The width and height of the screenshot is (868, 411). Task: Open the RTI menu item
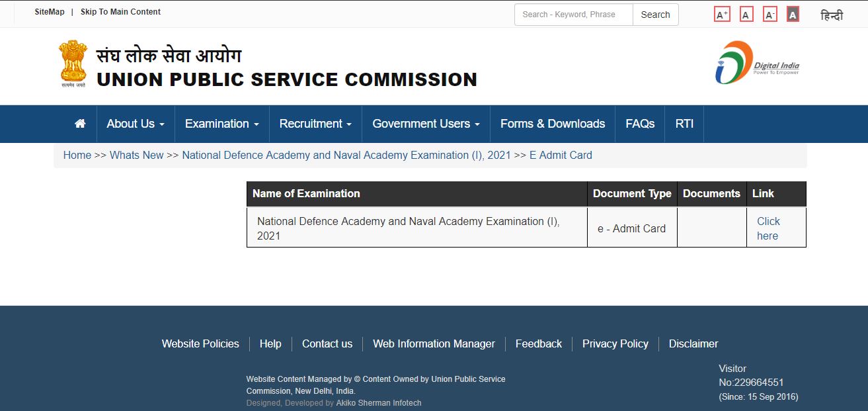pyautogui.click(x=684, y=124)
